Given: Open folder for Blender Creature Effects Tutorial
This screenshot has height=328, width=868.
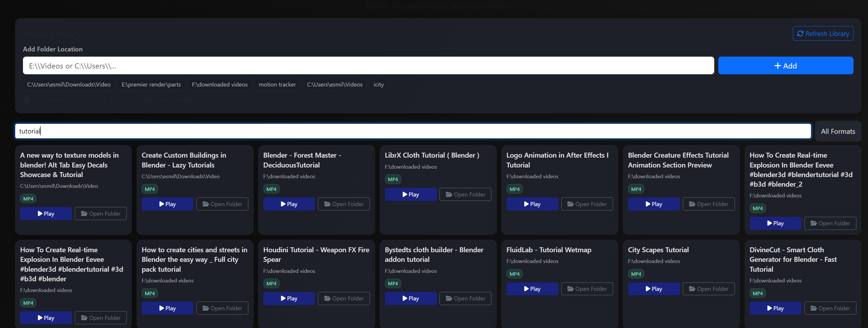Looking at the screenshot, I should 708,204.
